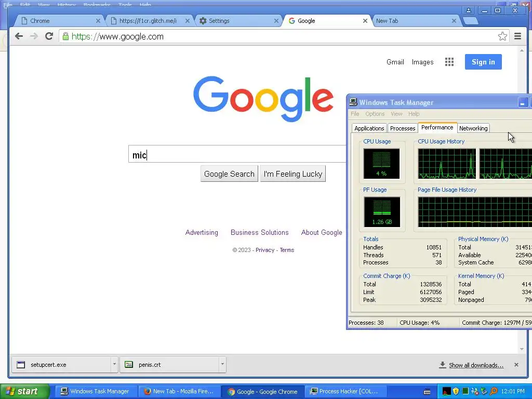Image resolution: width=532 pixels, height=399 pixels.
Task: Open the Terms link
Action: pyautogui.click(x=287, y=250)
